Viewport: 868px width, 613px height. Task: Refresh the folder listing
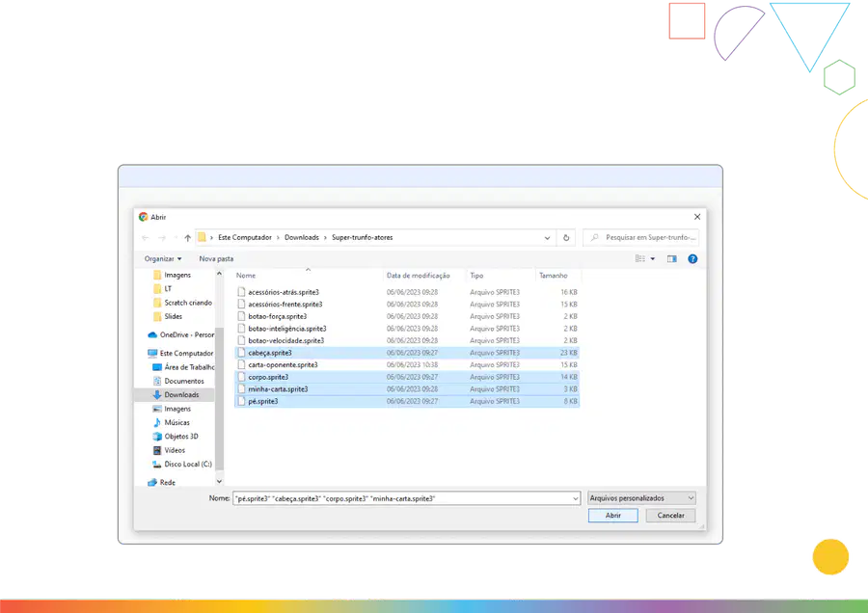pos(566,238)
